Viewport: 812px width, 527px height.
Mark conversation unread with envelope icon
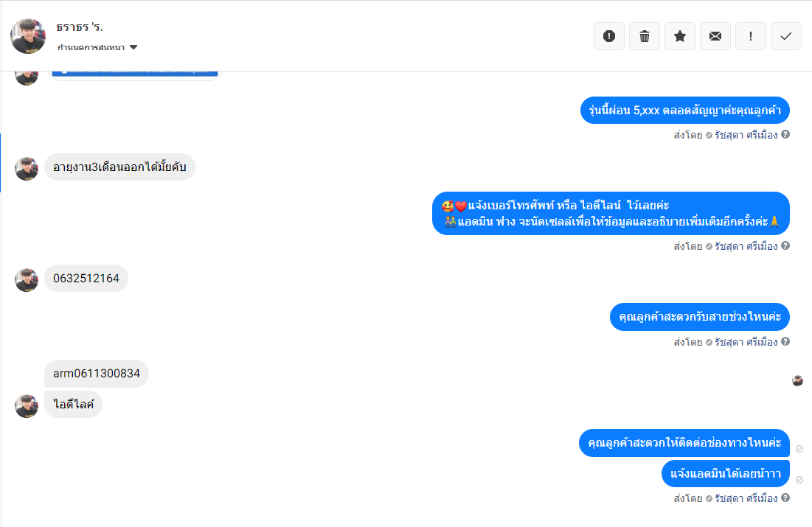[715, 36]
